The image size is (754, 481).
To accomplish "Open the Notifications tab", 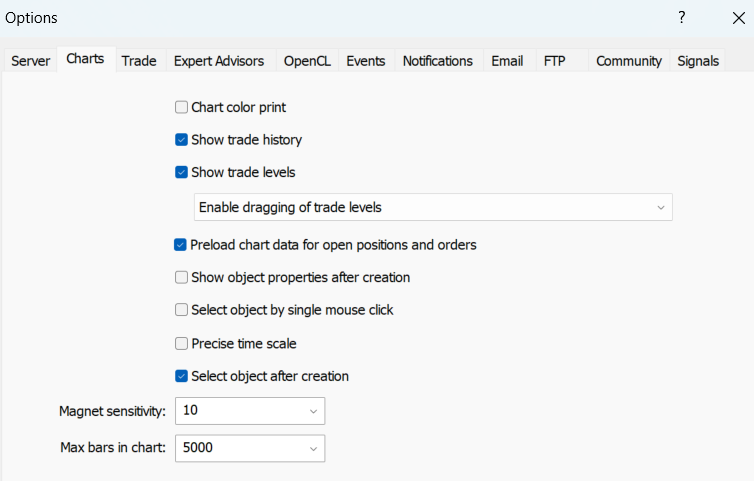I will [437, 61].
